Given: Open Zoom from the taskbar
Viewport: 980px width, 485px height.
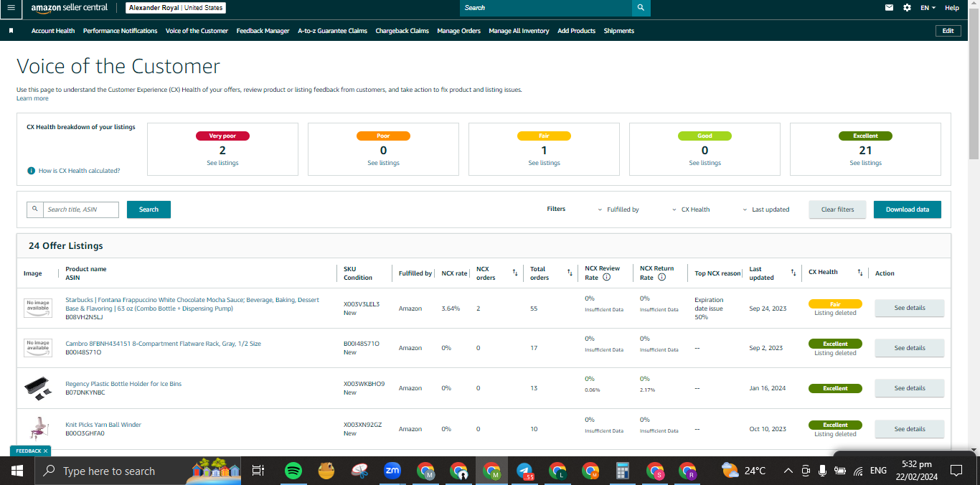Looking at the screenshot, I should [392, 471].
